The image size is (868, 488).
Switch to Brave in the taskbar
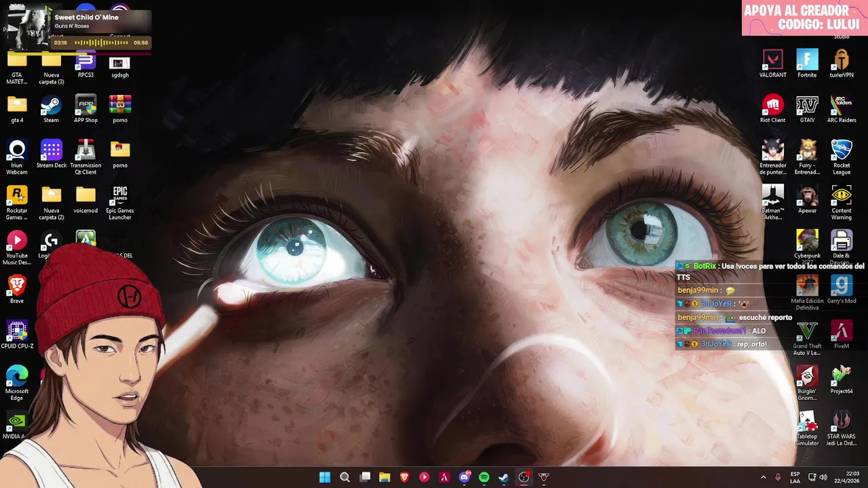point(405,477)
